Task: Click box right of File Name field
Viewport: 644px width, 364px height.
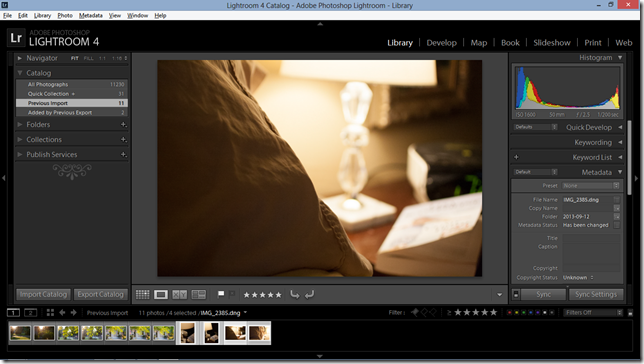Action: coord(616,199)
